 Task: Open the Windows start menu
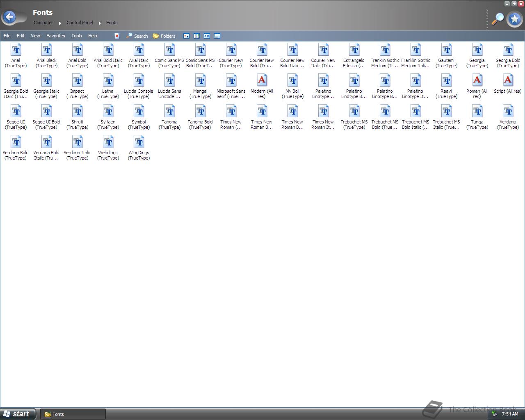click(18, 414)
